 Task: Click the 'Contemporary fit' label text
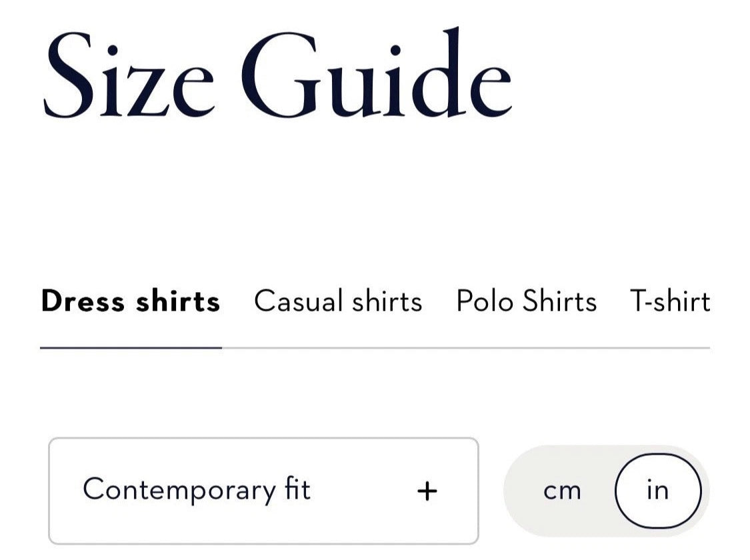coord(197,490)
